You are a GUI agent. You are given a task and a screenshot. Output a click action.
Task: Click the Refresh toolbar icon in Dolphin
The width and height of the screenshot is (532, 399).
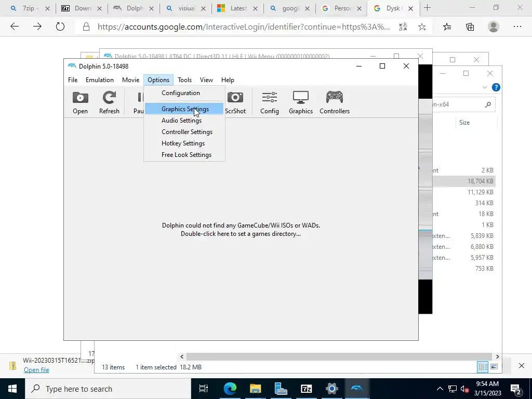pos(109,102)
